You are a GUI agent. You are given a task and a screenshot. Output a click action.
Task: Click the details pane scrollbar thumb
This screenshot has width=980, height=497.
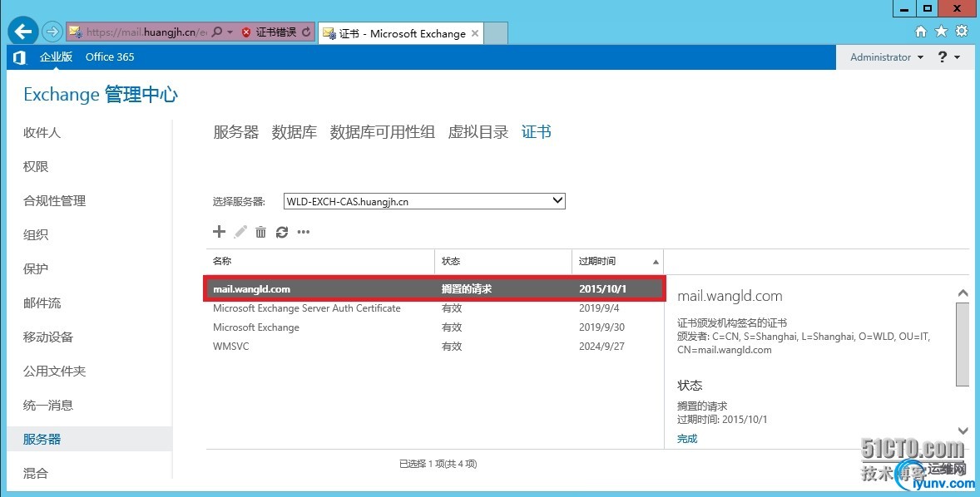click(x=963, y=344)
